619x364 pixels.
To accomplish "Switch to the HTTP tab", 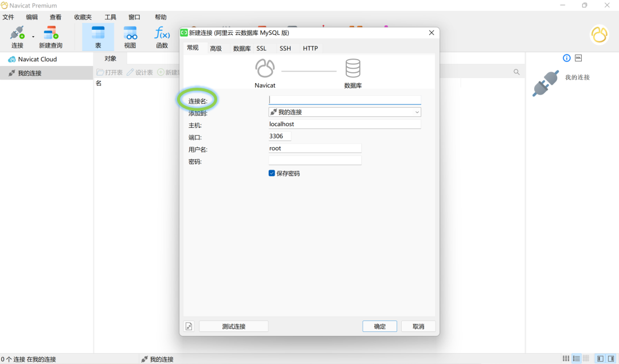I will 310,48.
